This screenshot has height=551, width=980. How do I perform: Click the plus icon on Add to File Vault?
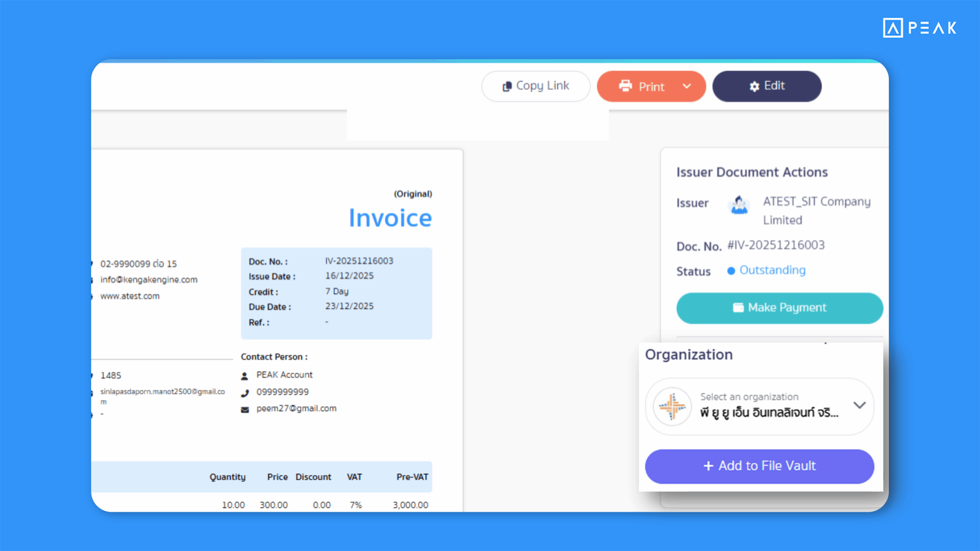[x=708, y=466]
